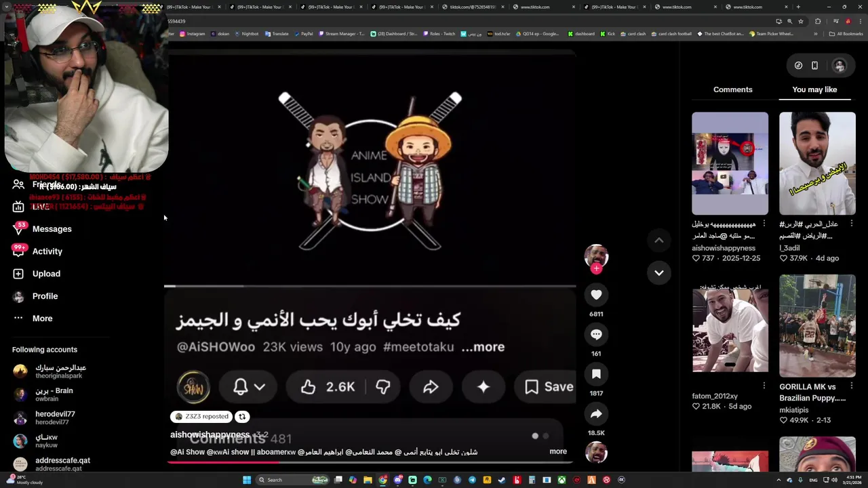Click the taskbar Search box
The height and width of the screenshot is (488, 868).
(294, 480)
